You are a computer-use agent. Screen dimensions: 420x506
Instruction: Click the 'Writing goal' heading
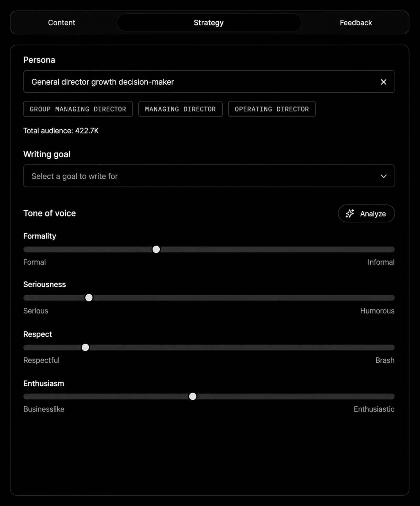pos(47,154)
